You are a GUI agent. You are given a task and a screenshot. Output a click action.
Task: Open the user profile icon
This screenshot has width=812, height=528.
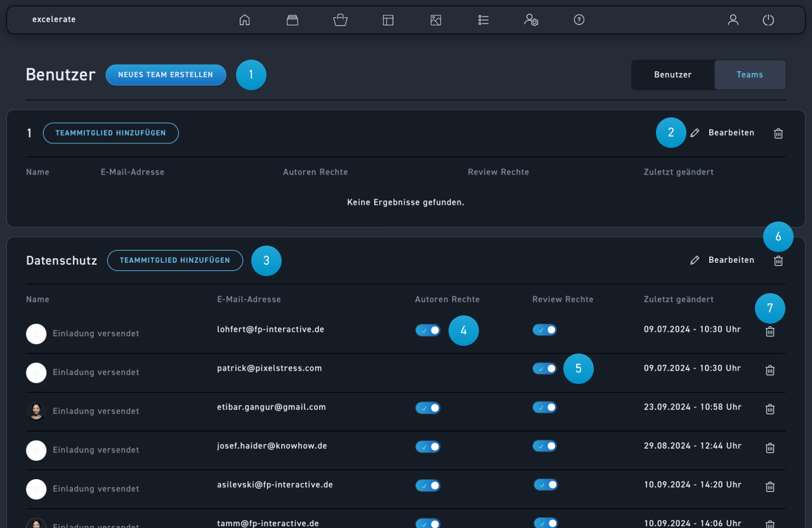click(733, 20)
